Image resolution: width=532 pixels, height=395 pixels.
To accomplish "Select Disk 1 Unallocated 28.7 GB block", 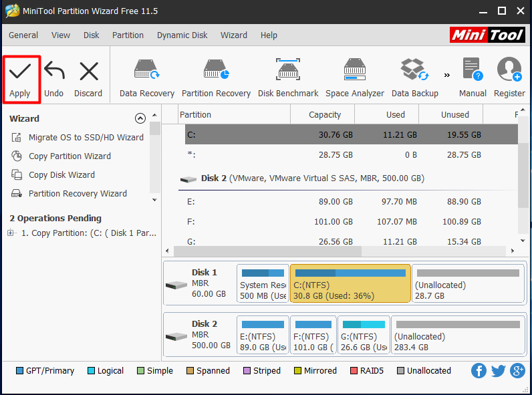I will pyautogui.click(x=468, y=283).
